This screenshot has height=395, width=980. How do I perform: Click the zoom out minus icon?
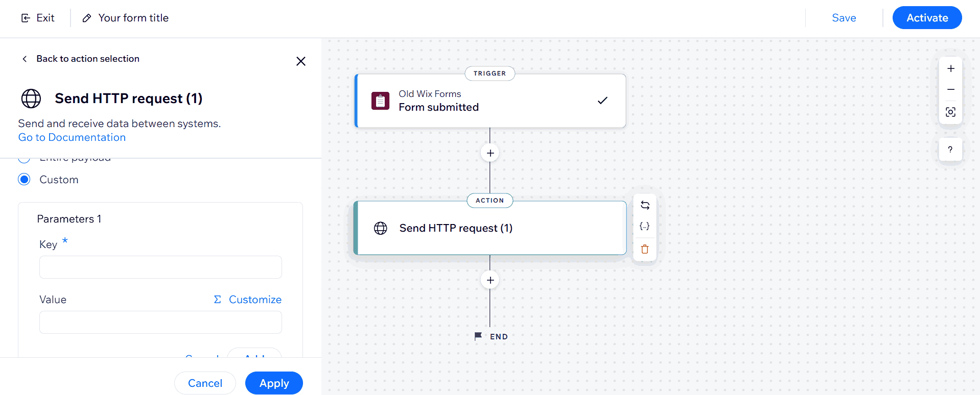point(950,90)
